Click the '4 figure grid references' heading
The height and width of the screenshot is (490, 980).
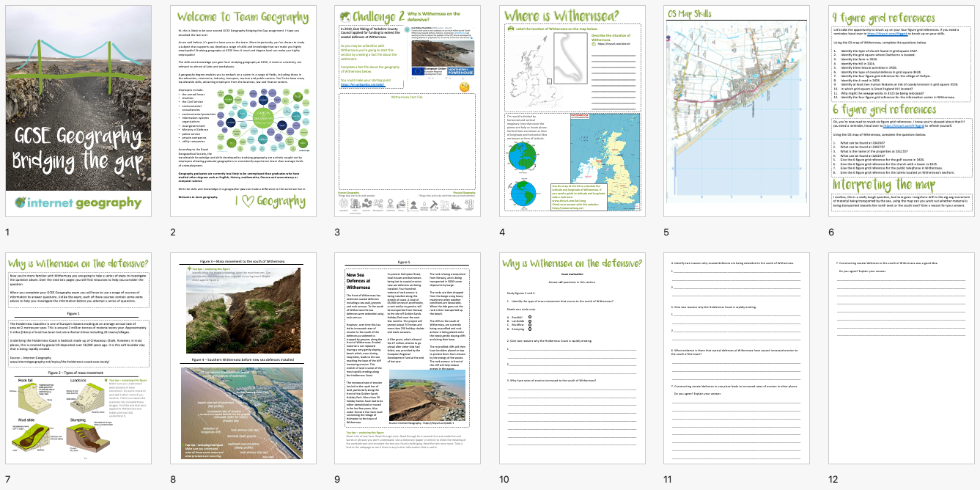pyautogui.click(x=884, y=18)
